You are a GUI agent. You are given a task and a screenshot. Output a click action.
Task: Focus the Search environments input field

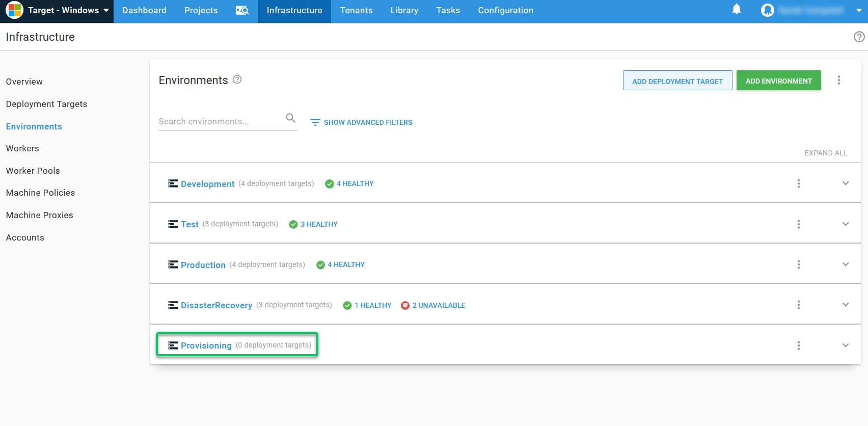tap(219, 121)
